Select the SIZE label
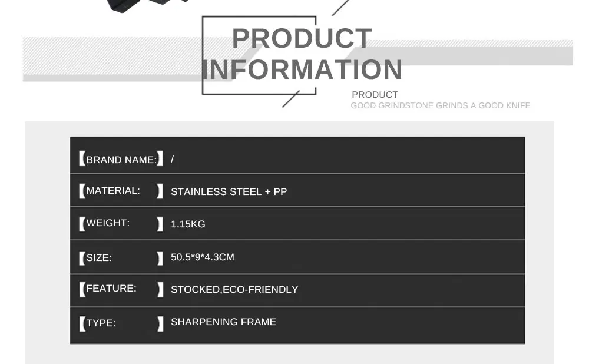Viewport: 589px width, 364px height. 99,258
